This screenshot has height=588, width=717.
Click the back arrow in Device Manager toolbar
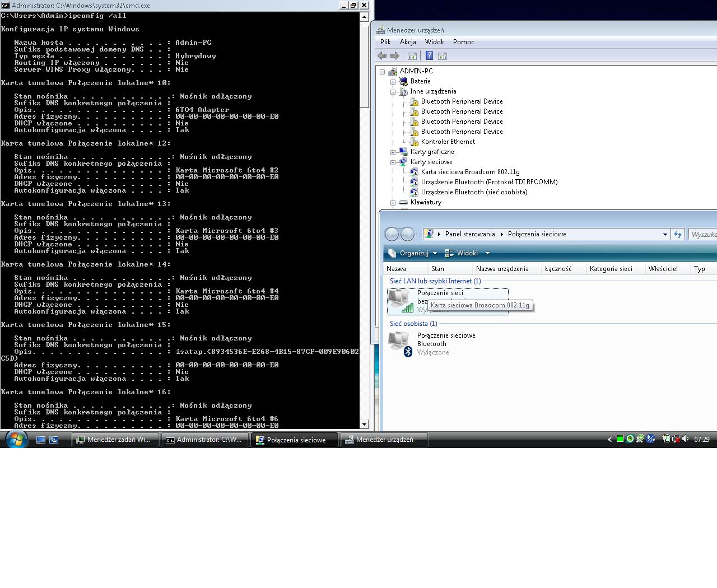(x=382, y=56)
